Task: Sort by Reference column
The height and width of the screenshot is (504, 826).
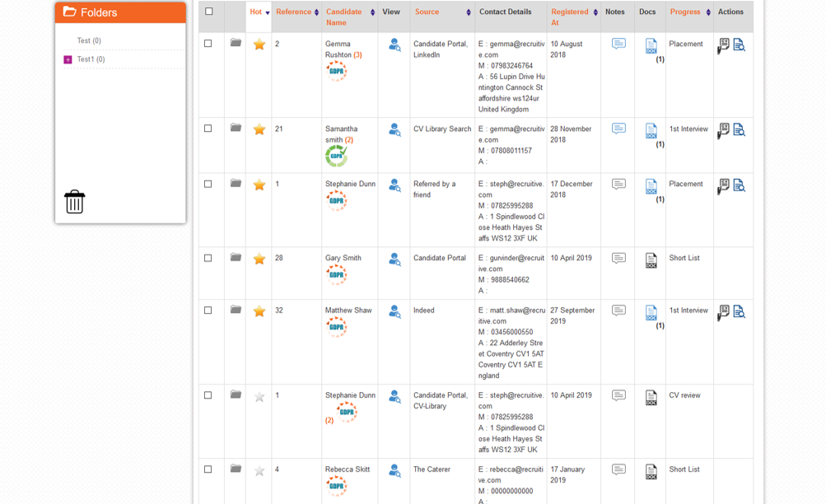Action: (297, 12)
